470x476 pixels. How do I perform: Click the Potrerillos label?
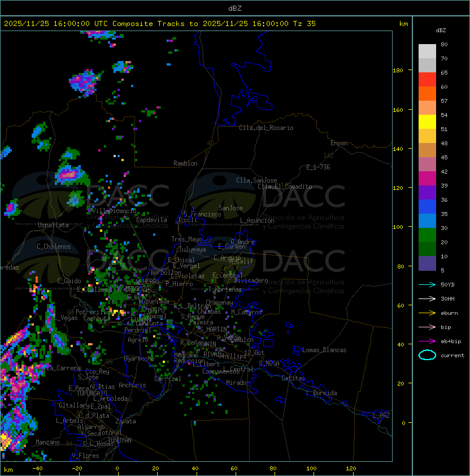pyautogui.click(x=95, y=312)
